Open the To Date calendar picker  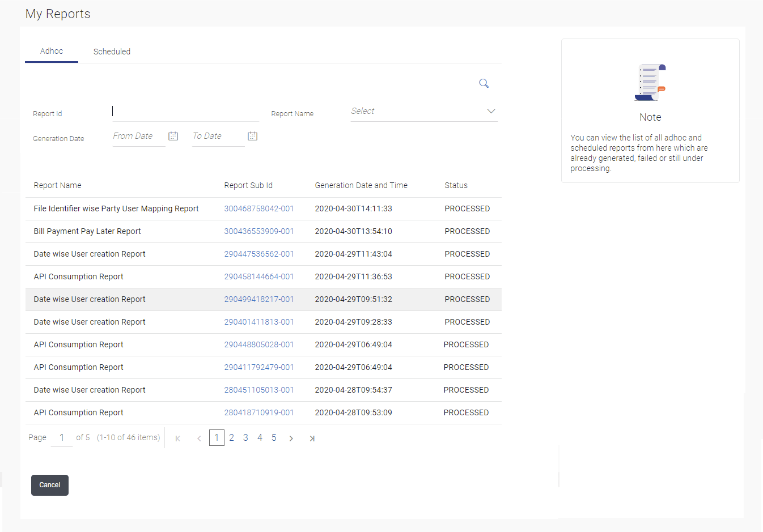point(253,136)
